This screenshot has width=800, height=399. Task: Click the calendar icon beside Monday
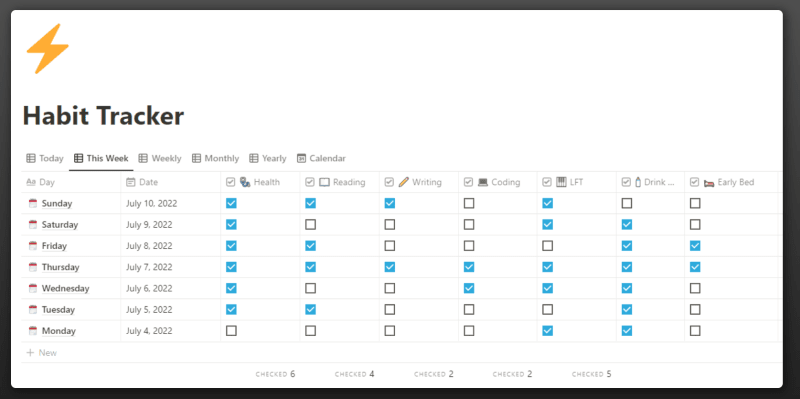coord(33,331)
